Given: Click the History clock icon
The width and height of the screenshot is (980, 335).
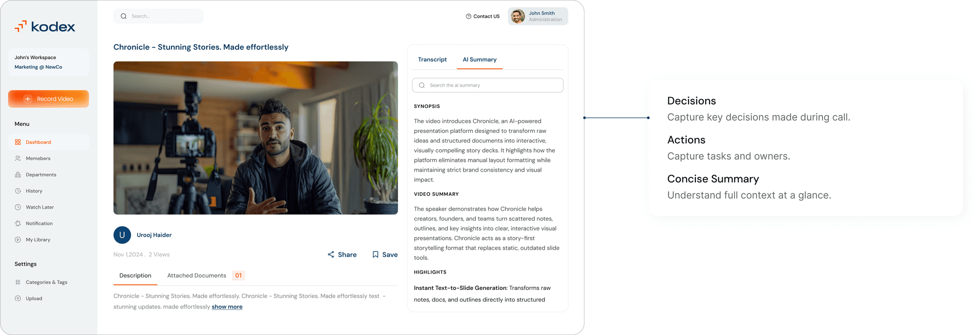Looking at the screenshot, I should 18,191.
